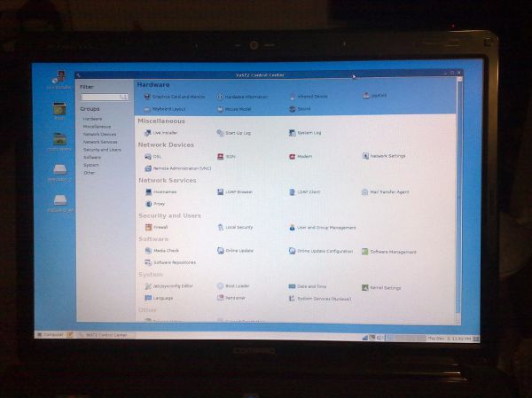The image size is (532, 398).
Task: Launch the Live Installer
Action: click(160, 133)
